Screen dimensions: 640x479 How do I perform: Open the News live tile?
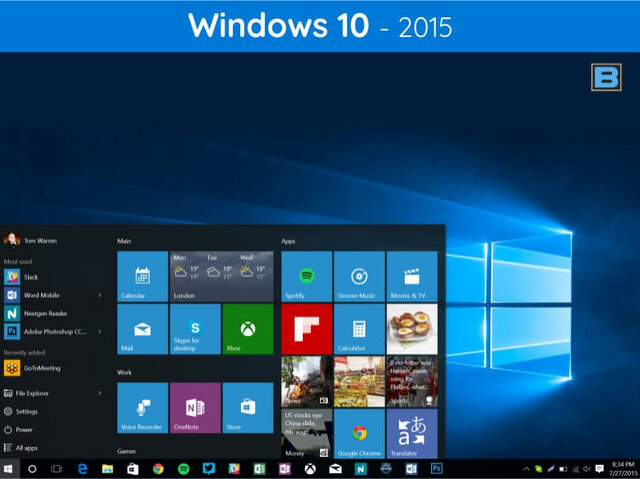pyautogui.click(x=307, y=381)
